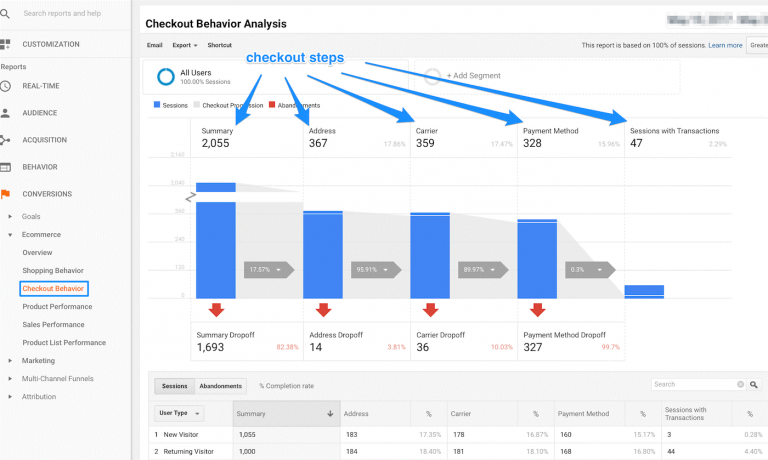Click the table search input field
This screenshot has width=768, height=460.
(692, 384)
